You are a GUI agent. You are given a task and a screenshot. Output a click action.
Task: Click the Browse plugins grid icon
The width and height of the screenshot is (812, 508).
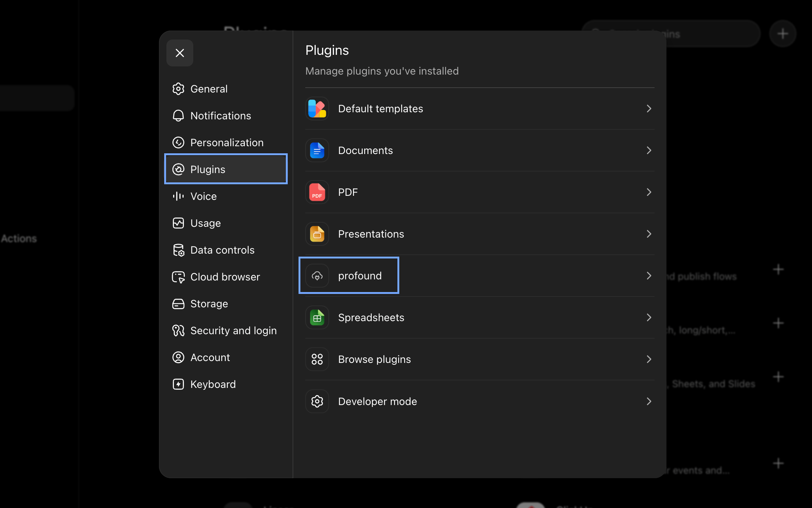coord(317,359)
